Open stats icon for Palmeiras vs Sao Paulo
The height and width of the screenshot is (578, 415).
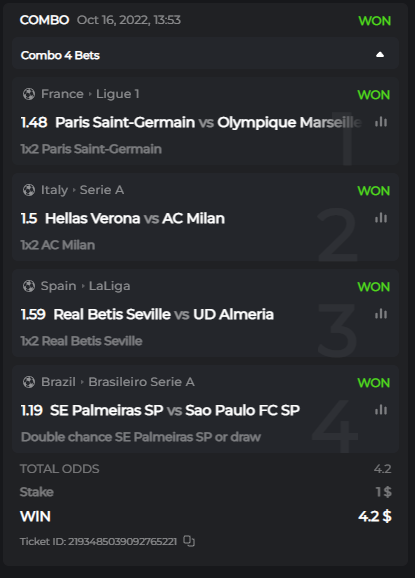tap(381, 410)
